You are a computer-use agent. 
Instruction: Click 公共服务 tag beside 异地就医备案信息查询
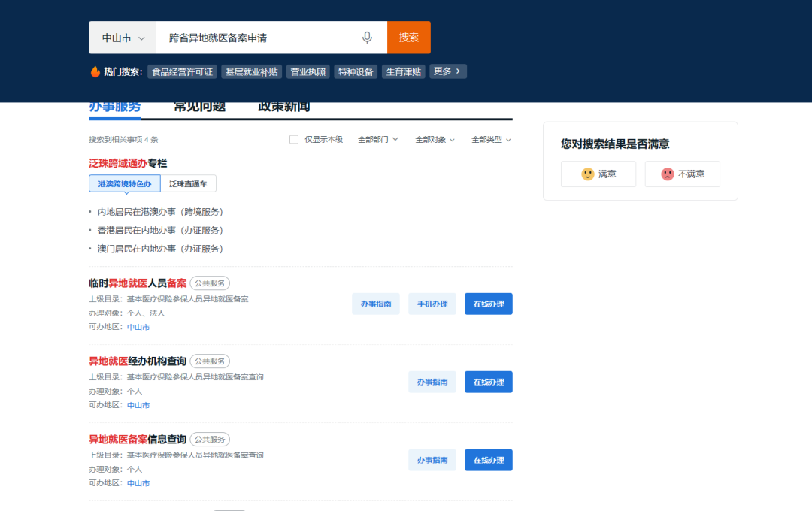210,440
